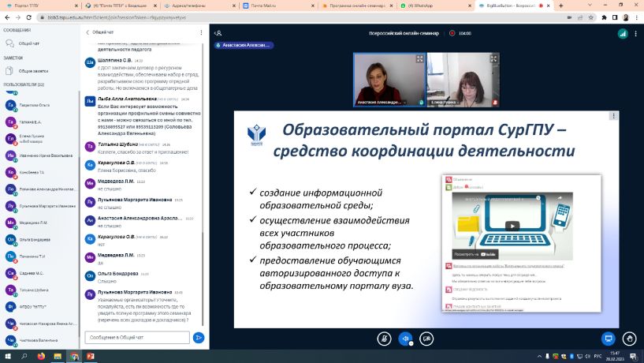The height and width of the screenshot is (363, 644).
Task: Select Елена Лукина's webcam video
Action: pos(463,80)
